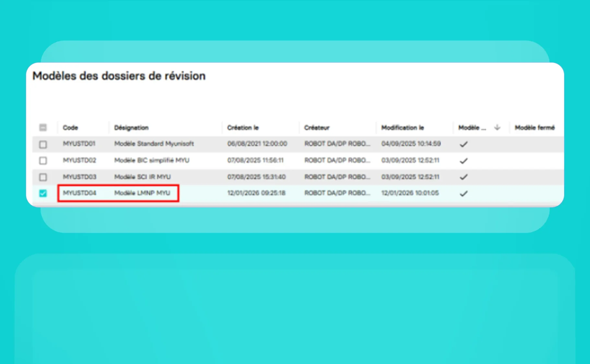
Task: Open Modèle SCI IR MYU designation
Action: coord(142,177)
